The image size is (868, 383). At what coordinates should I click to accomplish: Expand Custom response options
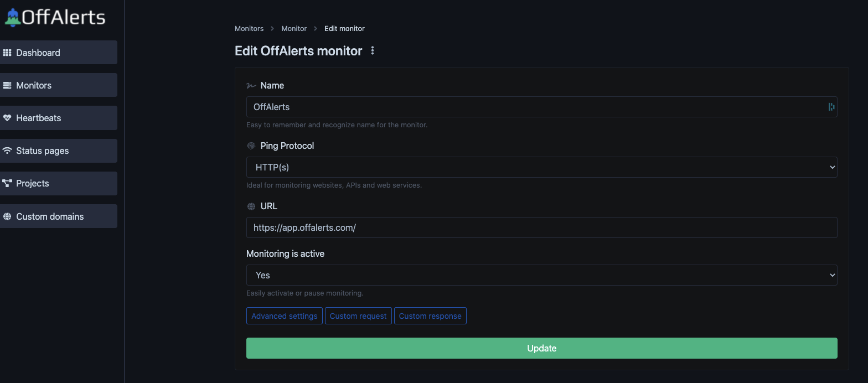[x=430, y=316]
